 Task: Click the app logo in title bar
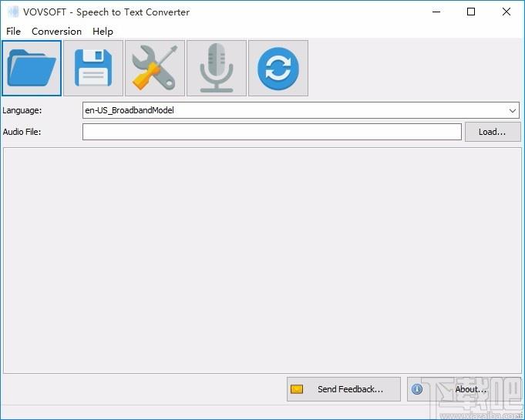[13, 12]
